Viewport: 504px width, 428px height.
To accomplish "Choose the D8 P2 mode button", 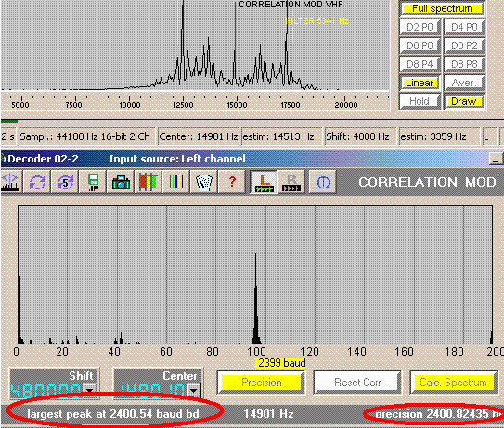I will click(x=464, y=45).
